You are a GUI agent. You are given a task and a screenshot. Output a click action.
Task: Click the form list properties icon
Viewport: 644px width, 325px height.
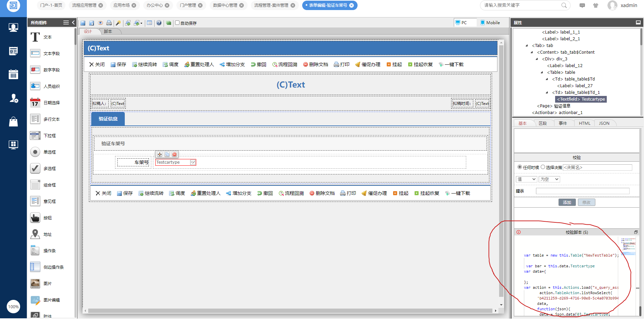(150, 23)
